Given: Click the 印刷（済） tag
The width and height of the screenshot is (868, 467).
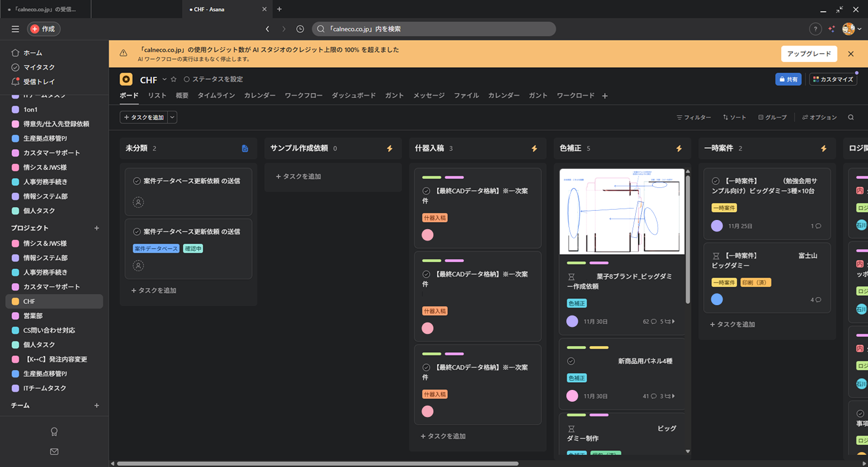Looking at the screenshot, I should (x=756, y=283).
